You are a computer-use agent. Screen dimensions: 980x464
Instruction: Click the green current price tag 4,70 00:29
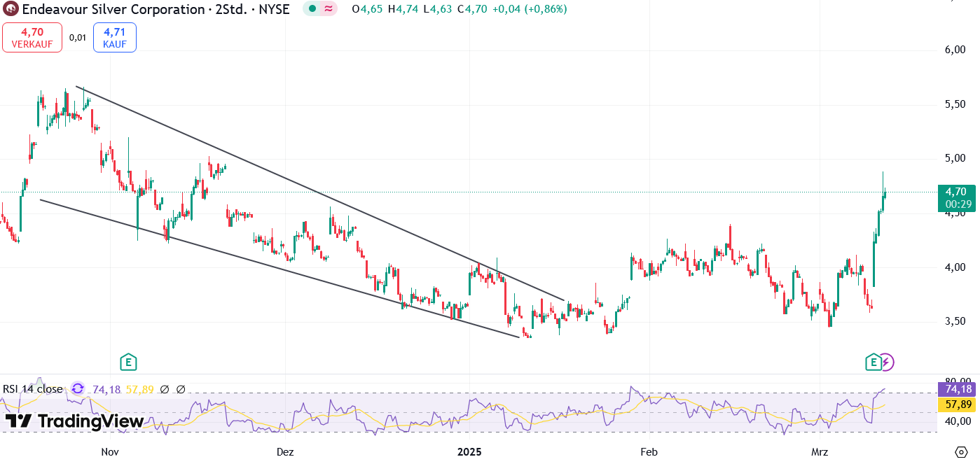tap(956, 198)
